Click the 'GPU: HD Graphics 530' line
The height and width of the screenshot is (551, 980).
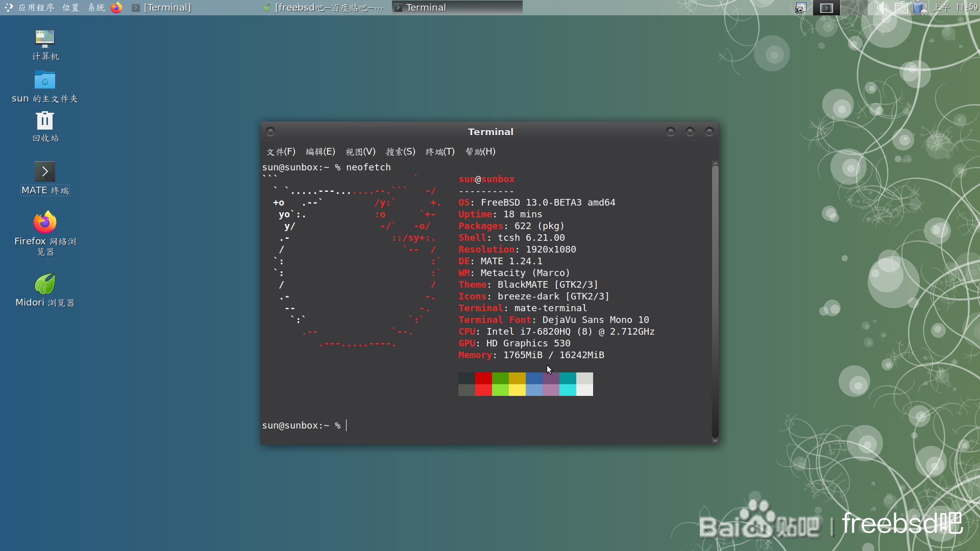[x=514, y=343]
